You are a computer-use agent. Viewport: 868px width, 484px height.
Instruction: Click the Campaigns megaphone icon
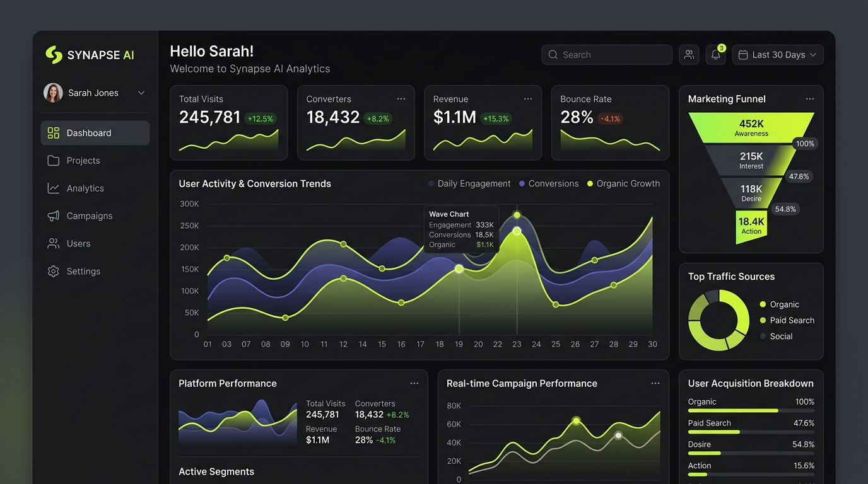(x=54, y=216)
